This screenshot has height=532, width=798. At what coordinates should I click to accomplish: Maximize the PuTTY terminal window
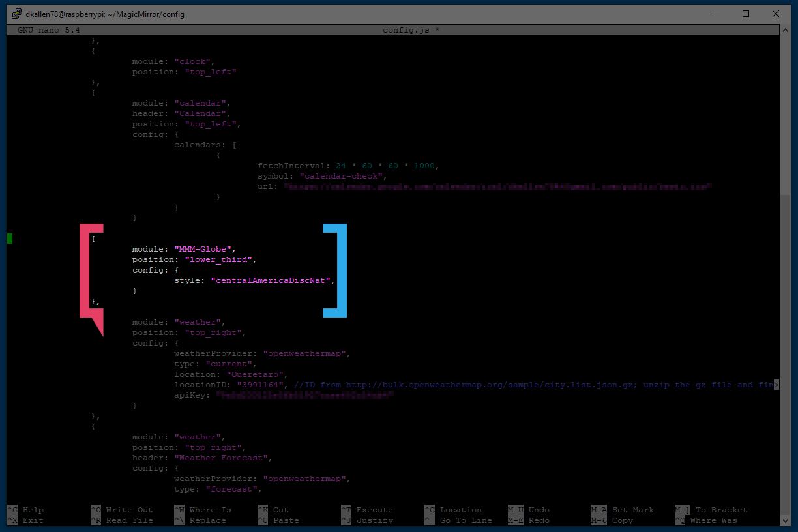pos(746,14)
